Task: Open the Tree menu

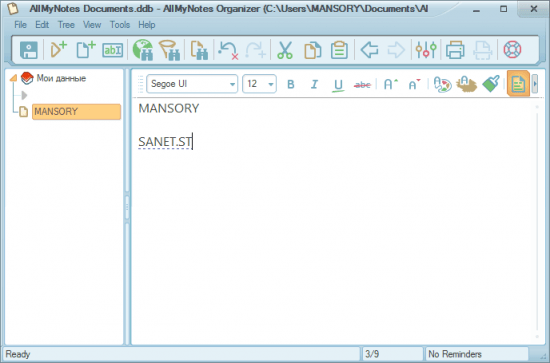Action: point(66,25)
